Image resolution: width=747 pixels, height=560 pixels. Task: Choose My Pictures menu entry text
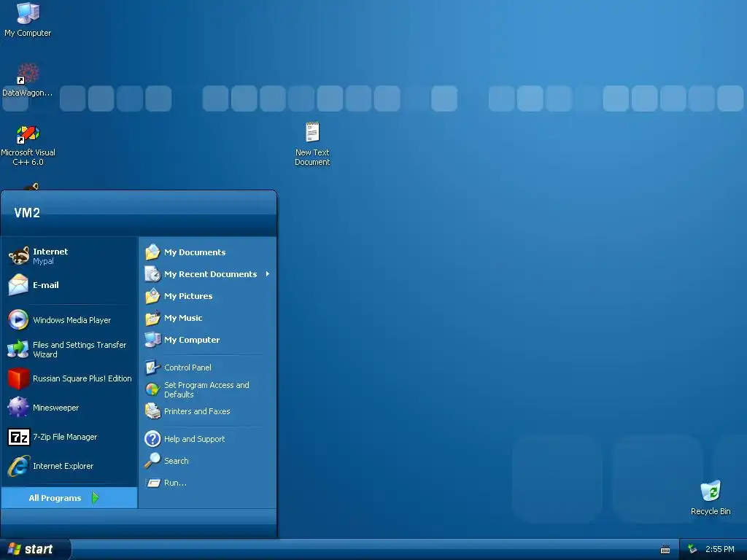[x=188, y=296]
